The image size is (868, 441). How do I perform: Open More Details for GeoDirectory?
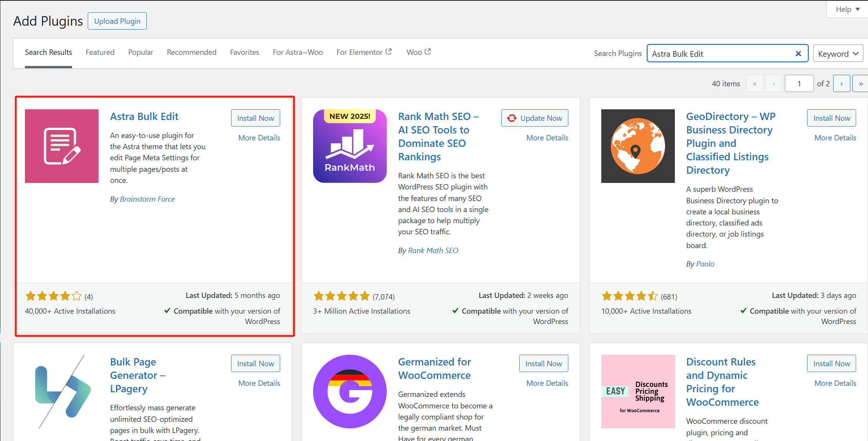pyautogui.click(x=835, y=138)
